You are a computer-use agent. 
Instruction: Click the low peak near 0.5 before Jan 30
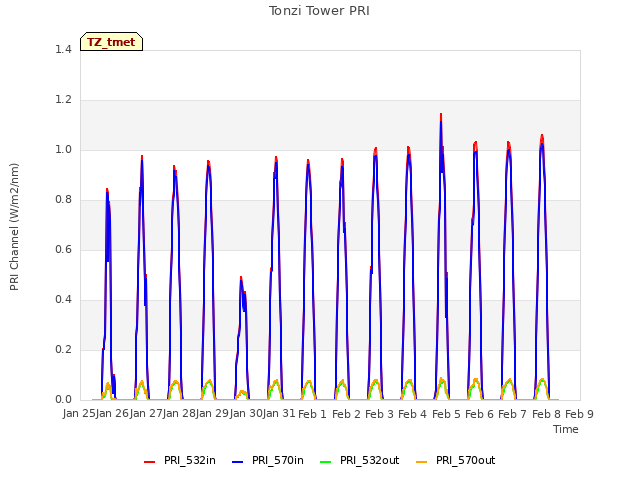coord(241,278)
